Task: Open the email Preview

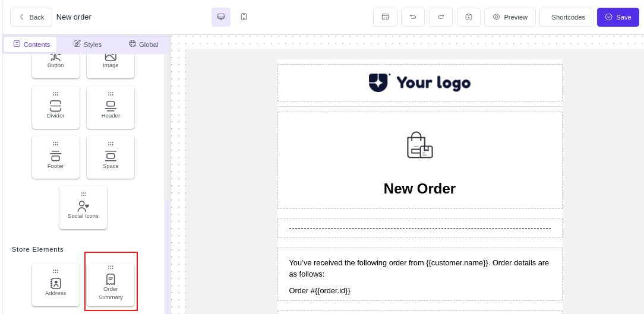Action: (510, 17)
